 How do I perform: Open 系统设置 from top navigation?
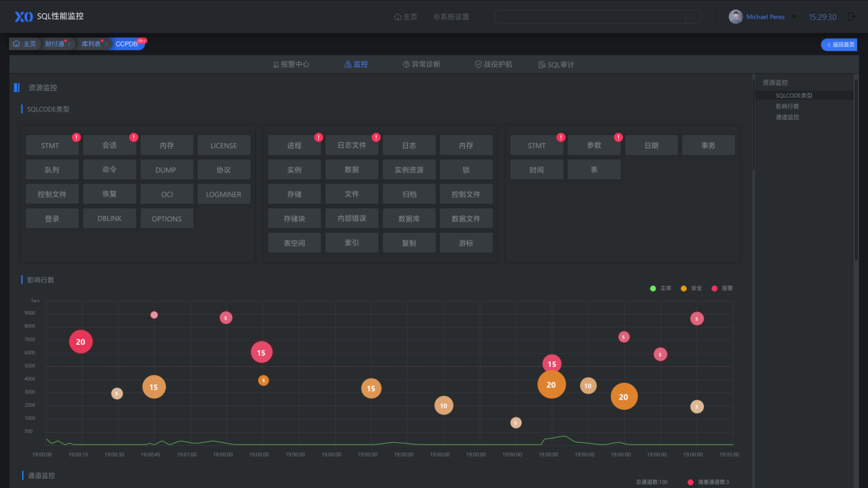tap(451, 17)
